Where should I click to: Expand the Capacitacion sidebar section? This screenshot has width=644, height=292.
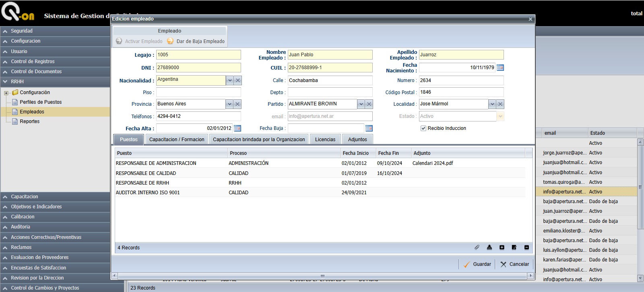tap(55, 197)
